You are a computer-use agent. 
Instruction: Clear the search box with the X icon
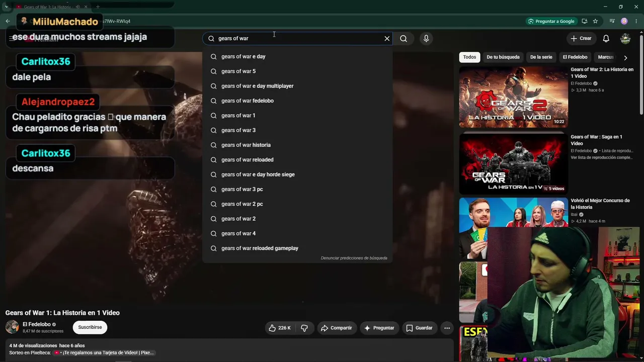(387, 38)
